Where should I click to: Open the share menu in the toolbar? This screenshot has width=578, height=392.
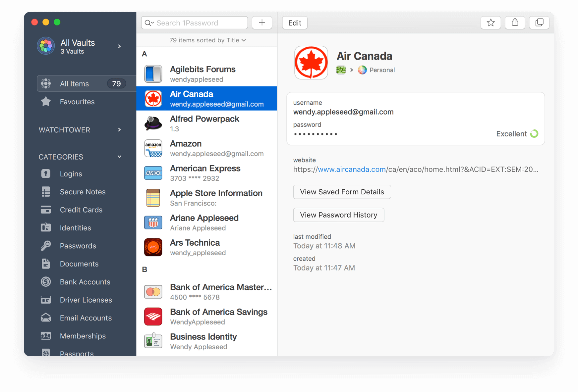coord(515,23)
